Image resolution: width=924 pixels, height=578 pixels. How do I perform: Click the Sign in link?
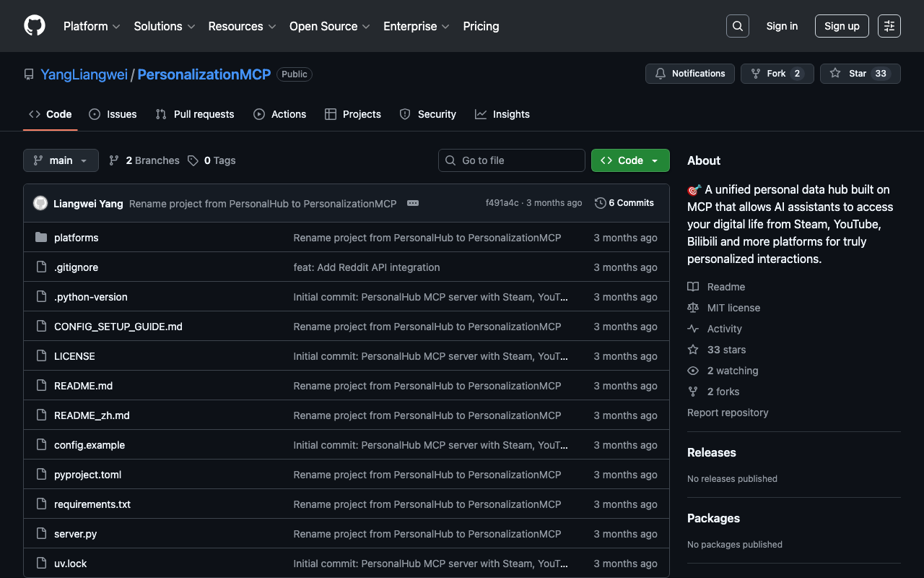(782, 26)
